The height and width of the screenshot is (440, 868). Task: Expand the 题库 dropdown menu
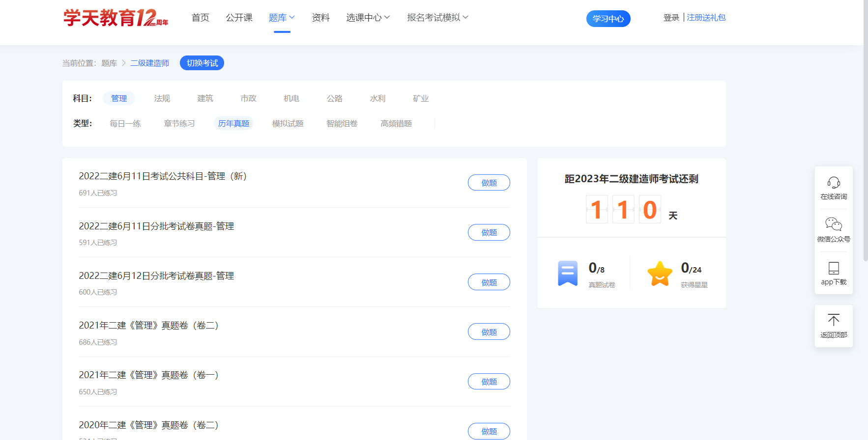(282, 18)
